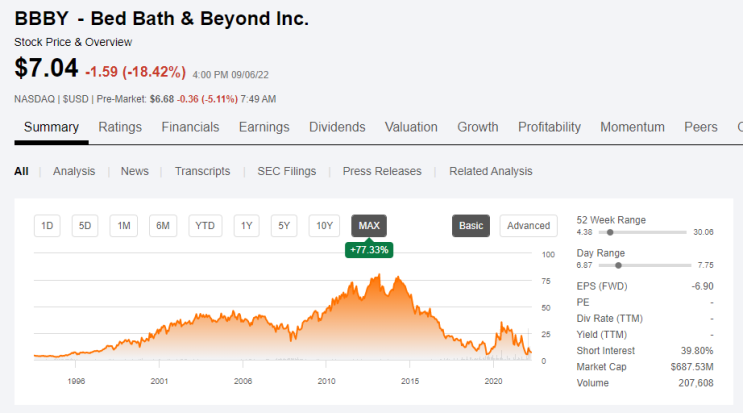Click the 2013 price peak on chart
Viewport: 743px width, 413px height.
[379, 275]
